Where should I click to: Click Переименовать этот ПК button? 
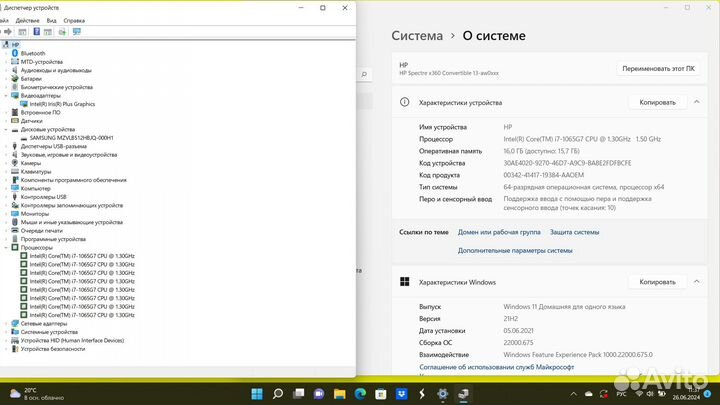point(658,68)
